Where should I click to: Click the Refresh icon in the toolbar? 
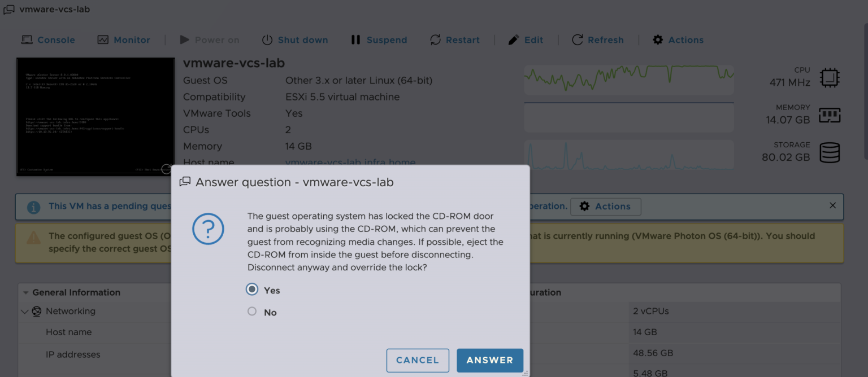577,40
